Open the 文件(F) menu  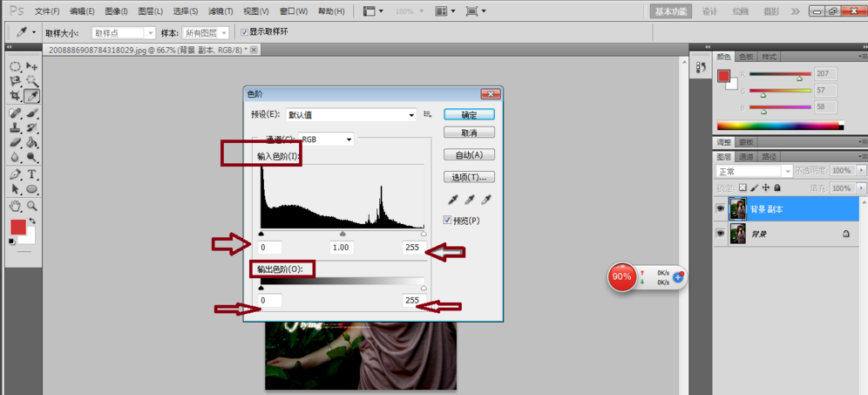point(47,11)
